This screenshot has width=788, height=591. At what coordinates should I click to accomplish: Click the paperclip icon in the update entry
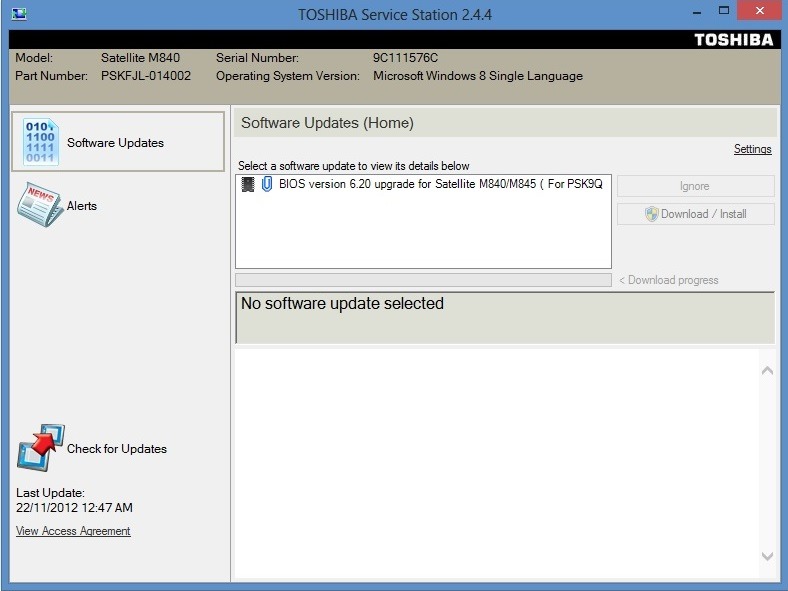(x=266, y=185)
